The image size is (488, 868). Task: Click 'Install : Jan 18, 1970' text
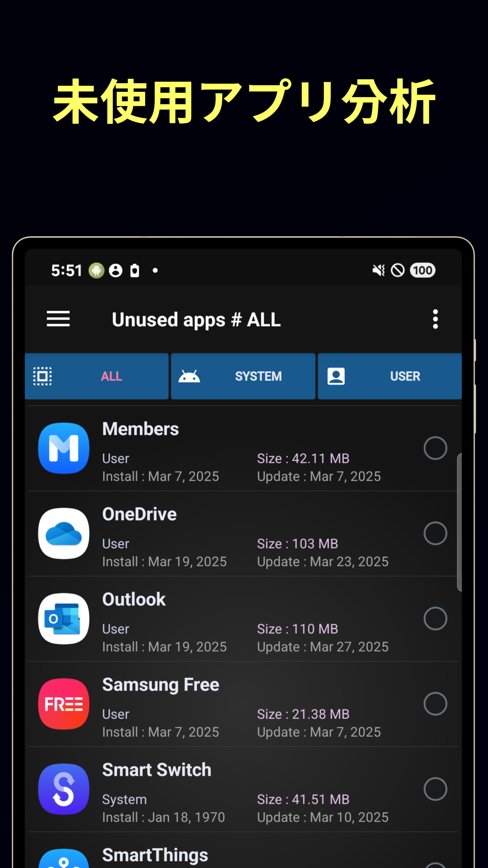[163, 817]
